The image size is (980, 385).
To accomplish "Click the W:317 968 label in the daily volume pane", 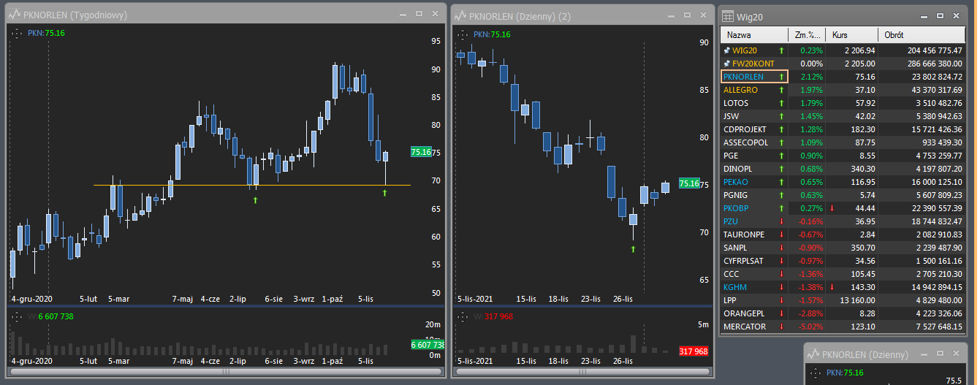I will [492, 316].
